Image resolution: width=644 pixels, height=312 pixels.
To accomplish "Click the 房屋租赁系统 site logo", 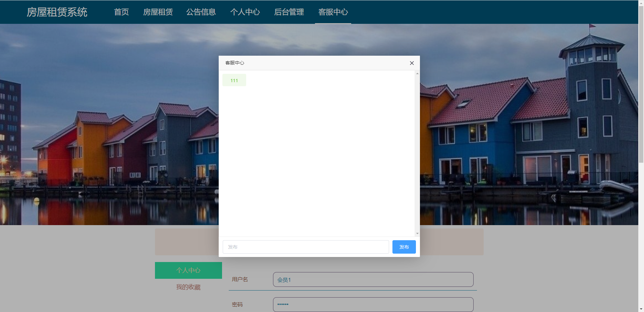I will tap(57, 12).
